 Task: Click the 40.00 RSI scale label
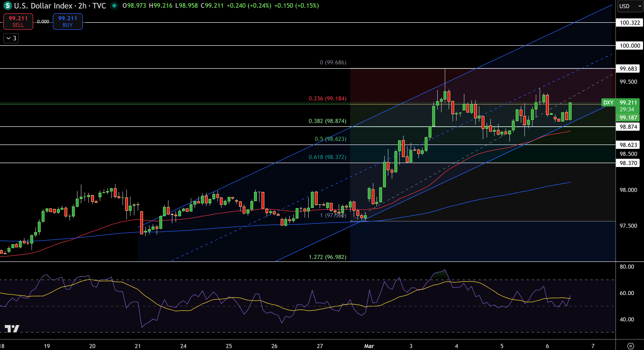[x=627, y=320]
